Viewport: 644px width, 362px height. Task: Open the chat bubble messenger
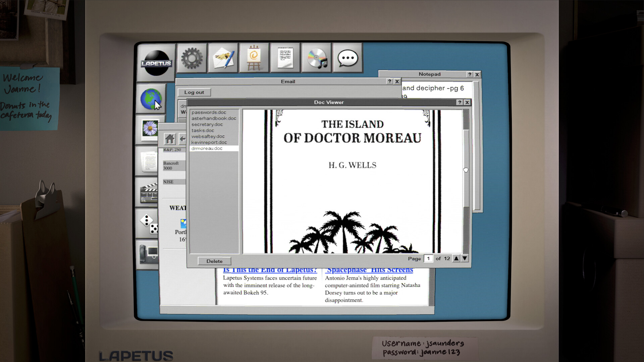point(347,58)
